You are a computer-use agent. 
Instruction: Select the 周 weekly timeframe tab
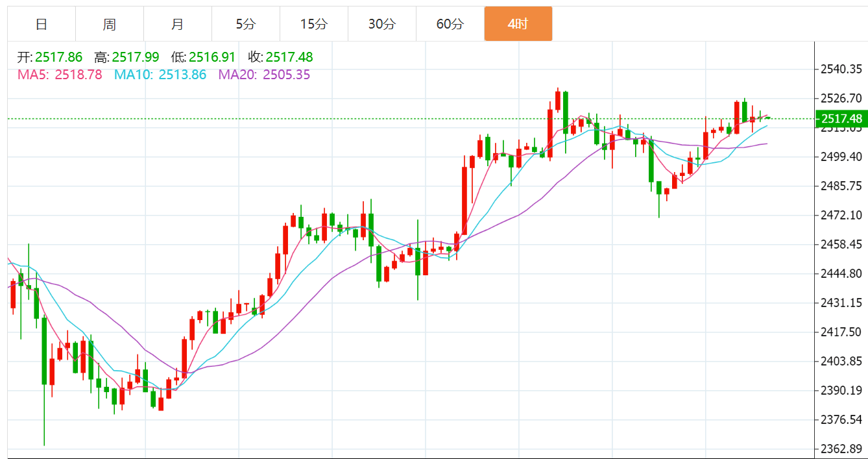pyautogui.click(x=110, y=24)
